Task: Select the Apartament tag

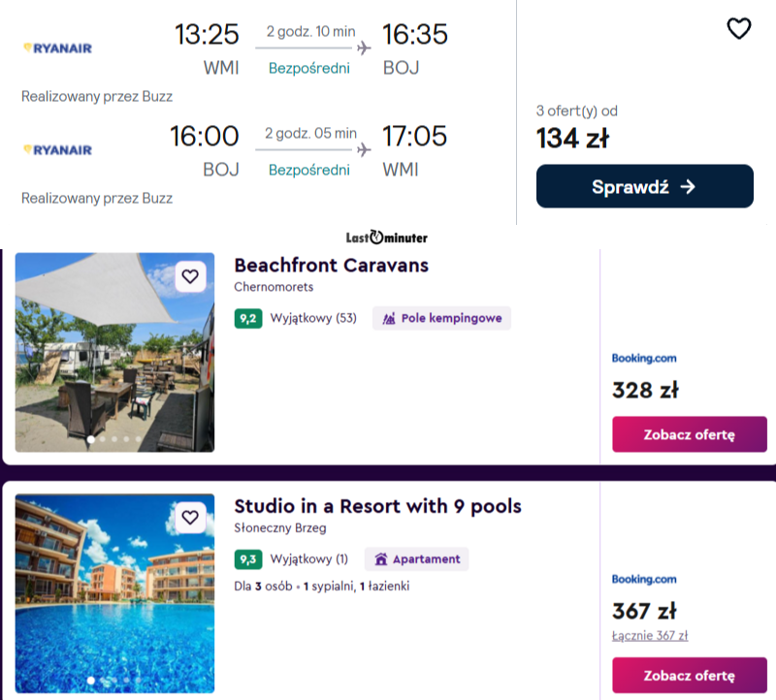Action: tap(417, 559)
